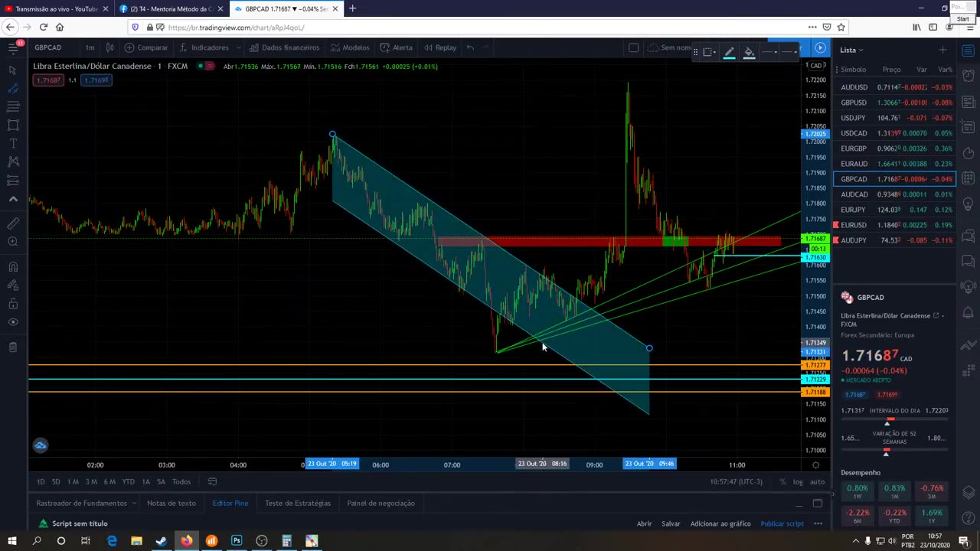Select AUDUSD in the watchlist

pyautogui.click(x=894, y=87)
